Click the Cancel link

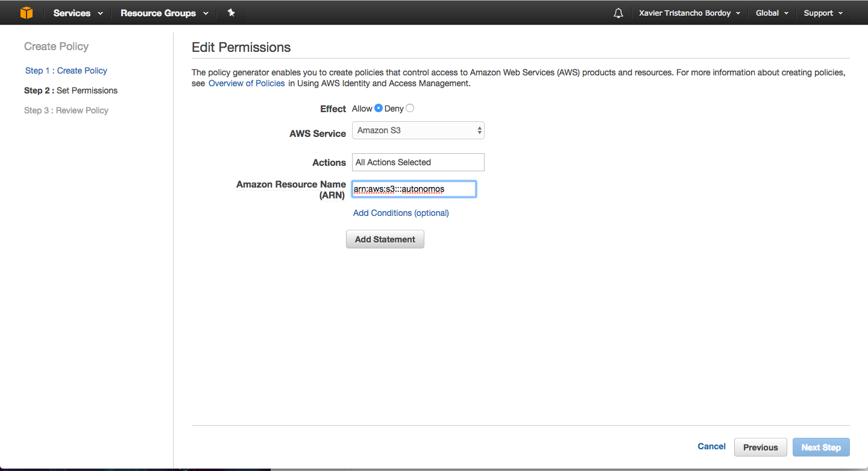click(x=711, y=446)
